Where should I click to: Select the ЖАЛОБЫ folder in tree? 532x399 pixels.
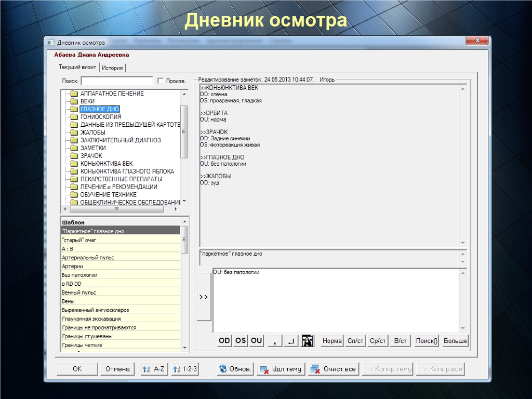(x=92, y=132)
